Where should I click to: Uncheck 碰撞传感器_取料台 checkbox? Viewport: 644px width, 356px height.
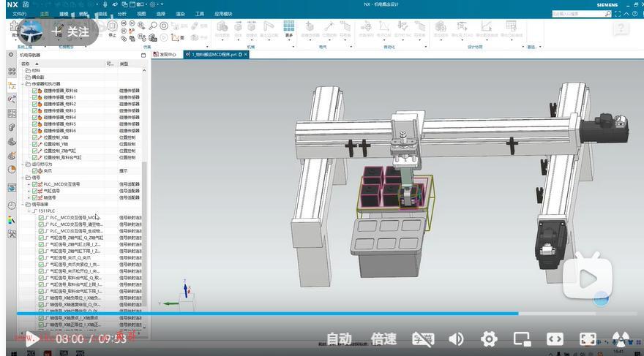35,91
